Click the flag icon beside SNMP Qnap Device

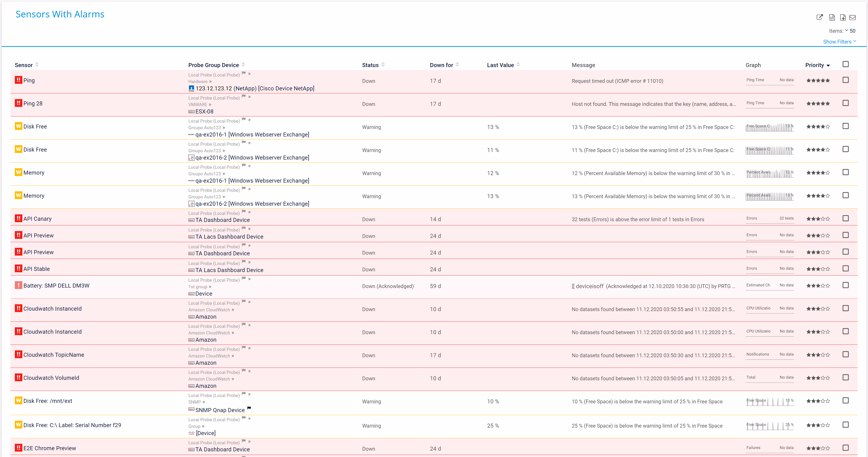(249, 408)
